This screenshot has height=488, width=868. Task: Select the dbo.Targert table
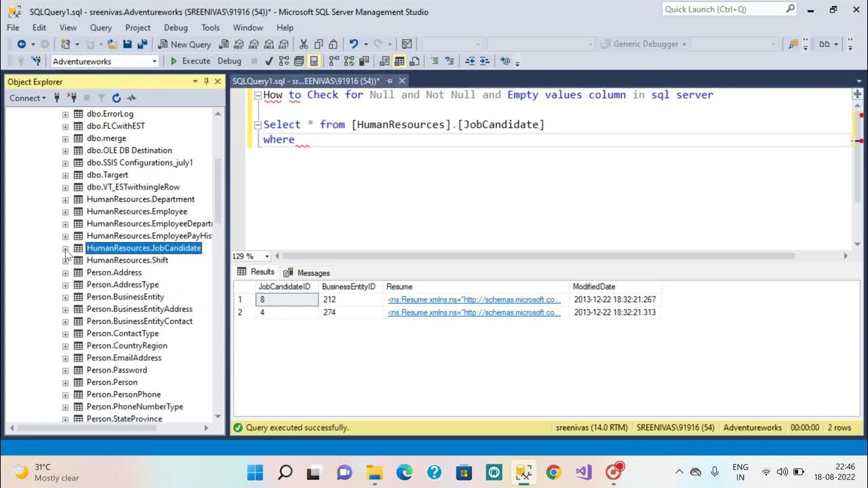(107, 175)
